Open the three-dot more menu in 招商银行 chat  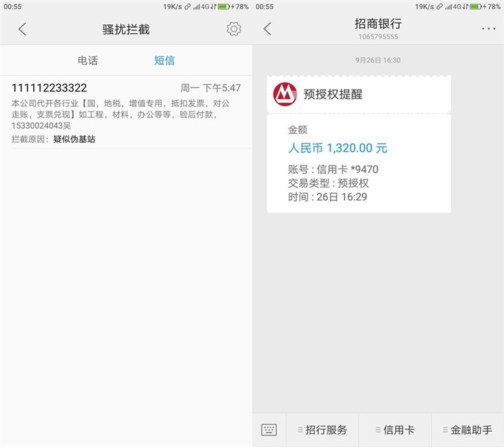(x=488, y=29)
